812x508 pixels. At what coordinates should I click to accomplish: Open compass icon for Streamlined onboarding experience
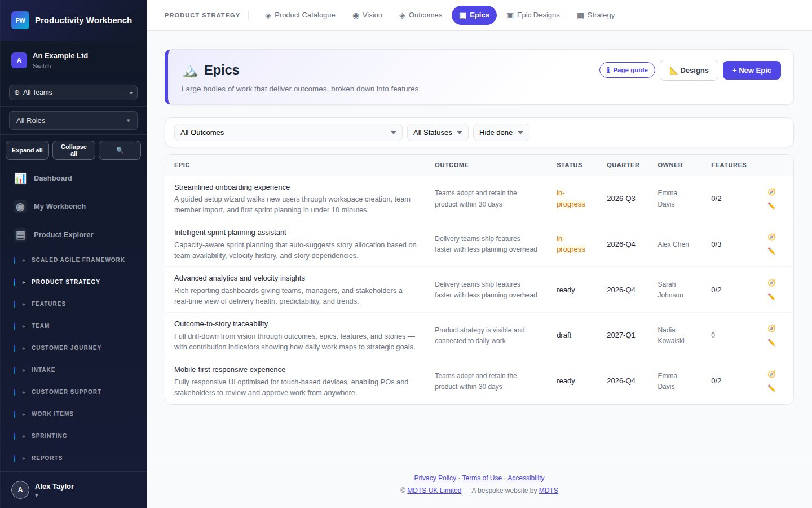pyautogui.click(x=771, y=192)
